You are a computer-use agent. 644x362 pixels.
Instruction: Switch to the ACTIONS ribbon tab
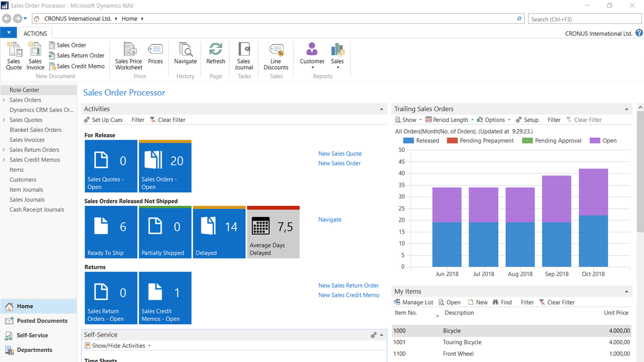pos(35,34)
